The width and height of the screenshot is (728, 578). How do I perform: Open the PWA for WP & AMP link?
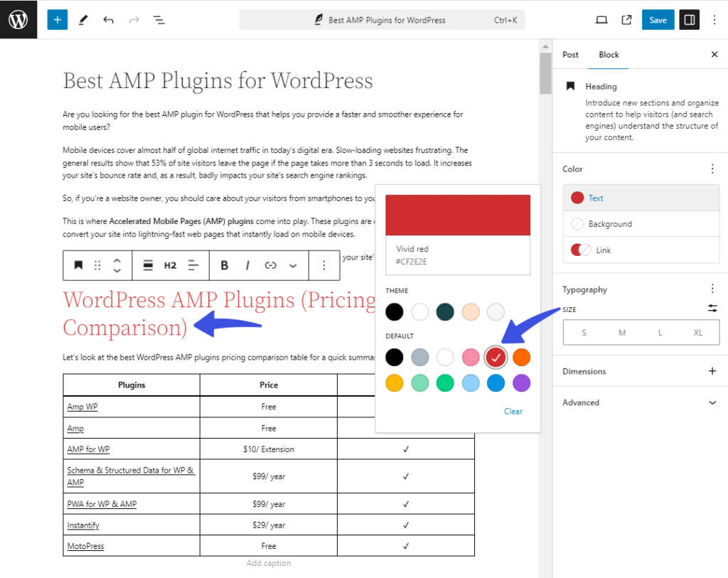click(102, 504)
